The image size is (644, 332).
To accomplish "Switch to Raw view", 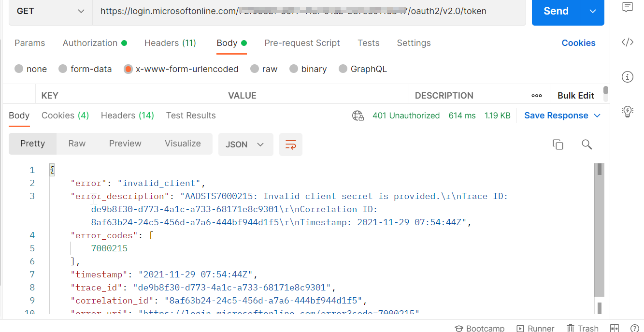I will pos(77,144).
